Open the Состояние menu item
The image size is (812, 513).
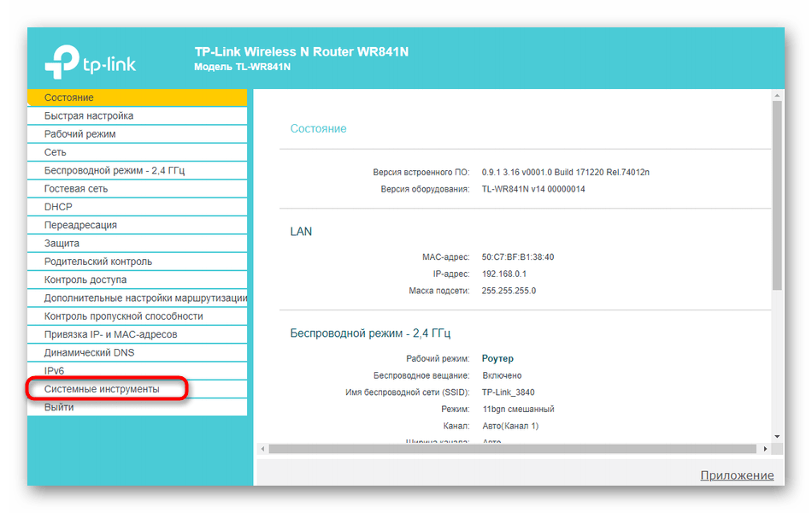point(69,97)
